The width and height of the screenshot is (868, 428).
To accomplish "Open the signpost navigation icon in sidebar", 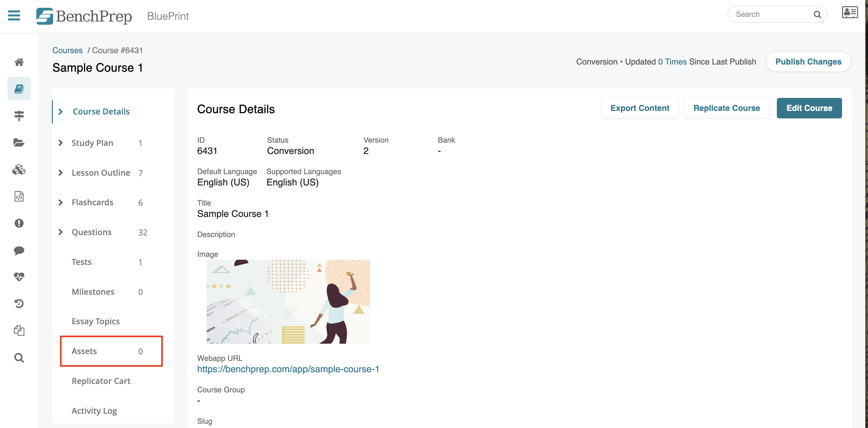I will coord(19,115).
